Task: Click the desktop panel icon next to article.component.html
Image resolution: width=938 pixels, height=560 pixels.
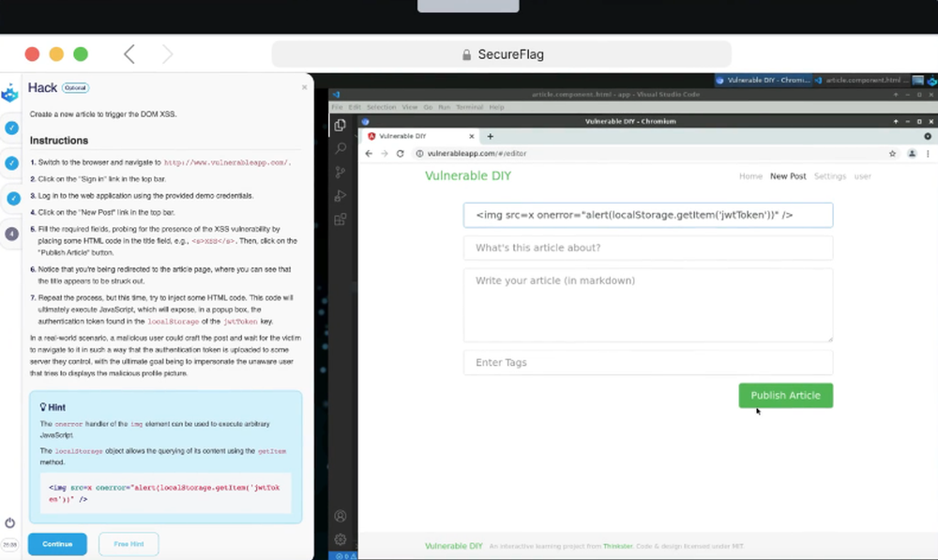Action: [917, 80]
